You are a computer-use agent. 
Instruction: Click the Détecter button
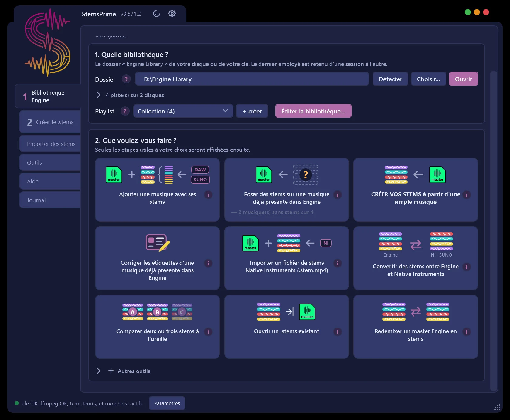390,79
